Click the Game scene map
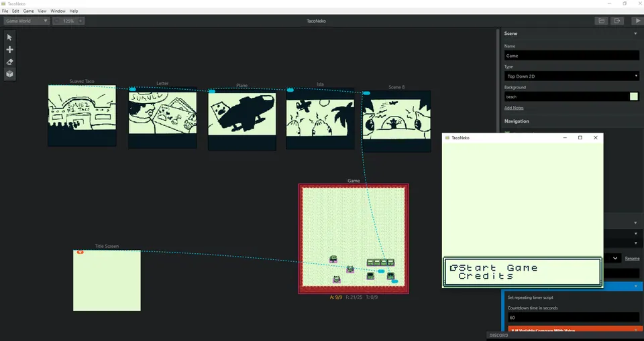Image resolution: width=644 pixels, height=341 pixels. (x=354, y=238)
